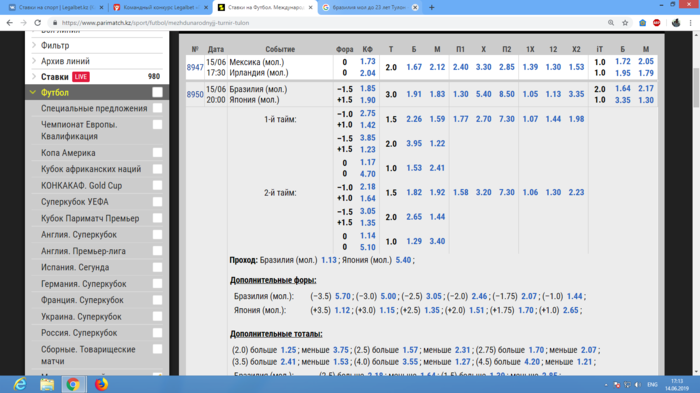
Task: Click the profile avatar icon in toolbar
Action: pyautogui.click(x=676, y=23)
